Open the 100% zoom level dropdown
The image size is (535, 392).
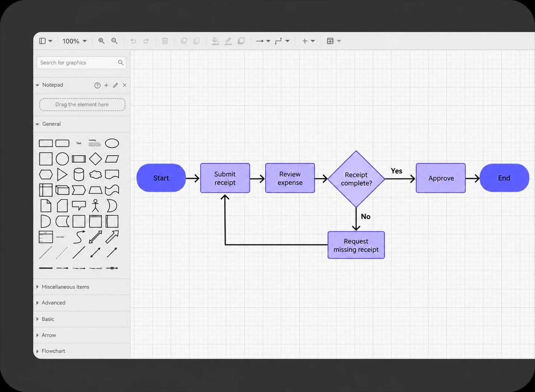74,41
